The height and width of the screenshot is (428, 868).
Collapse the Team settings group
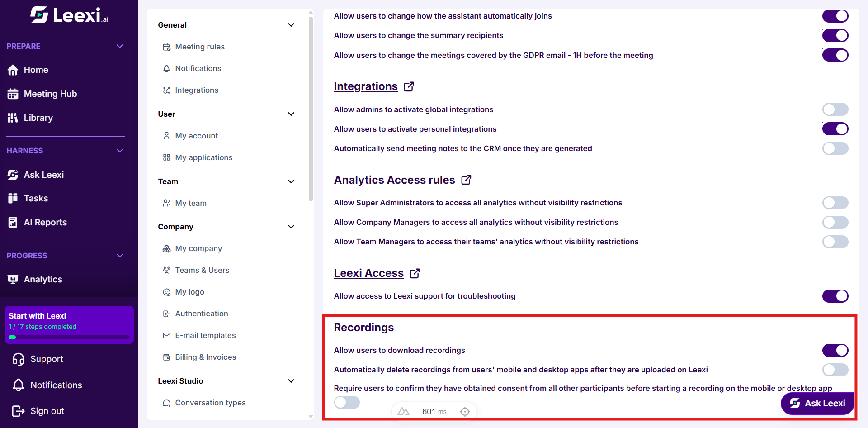(x=291, y=181)
